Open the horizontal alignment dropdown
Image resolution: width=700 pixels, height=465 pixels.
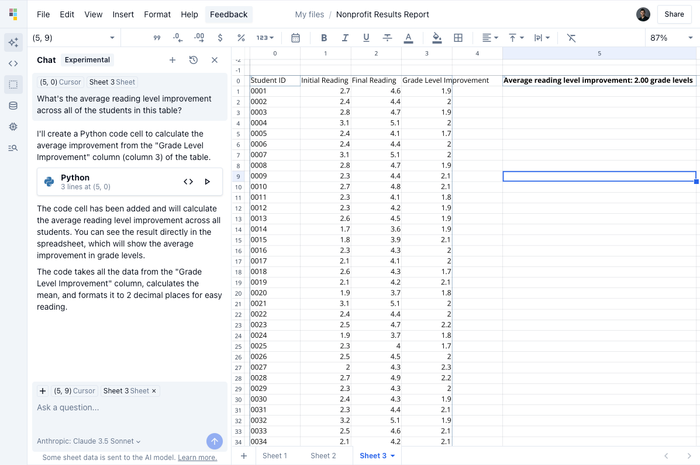click(490, 38)
